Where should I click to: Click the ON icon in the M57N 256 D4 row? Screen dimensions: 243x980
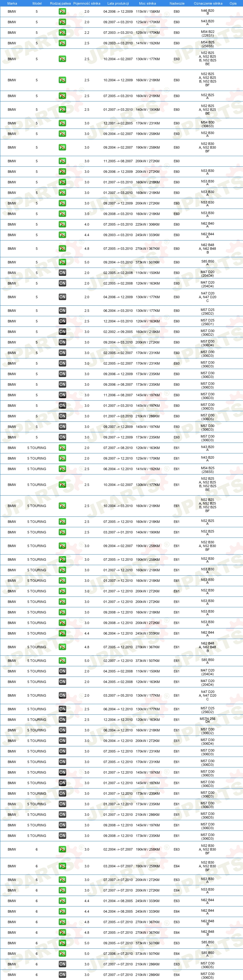tap(62, 720)
